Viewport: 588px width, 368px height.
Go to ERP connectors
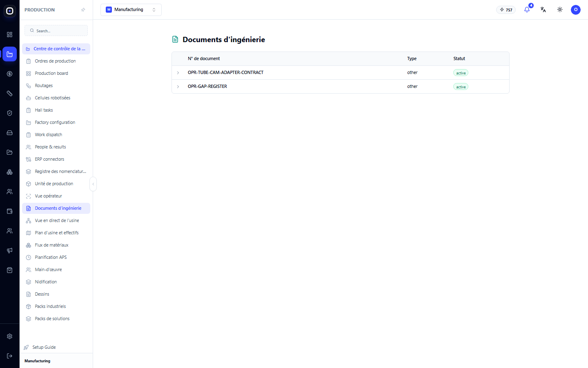[x=56, y=159]
